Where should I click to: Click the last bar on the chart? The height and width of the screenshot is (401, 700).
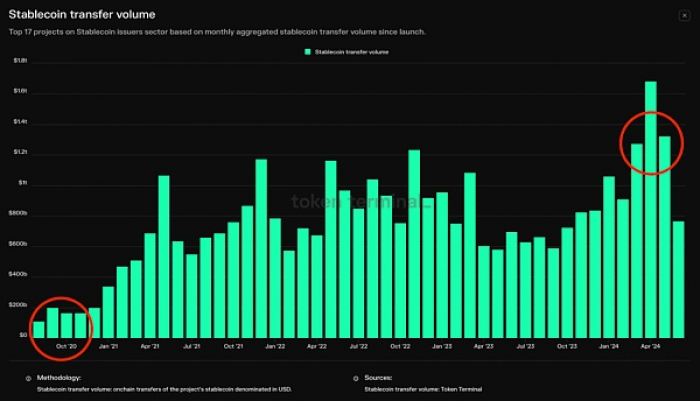[679, 280]
